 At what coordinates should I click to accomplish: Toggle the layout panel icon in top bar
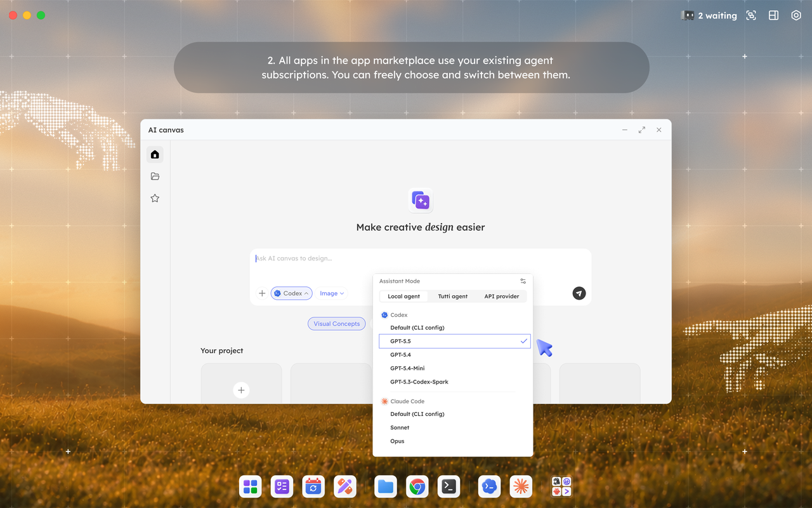(773, 15)
